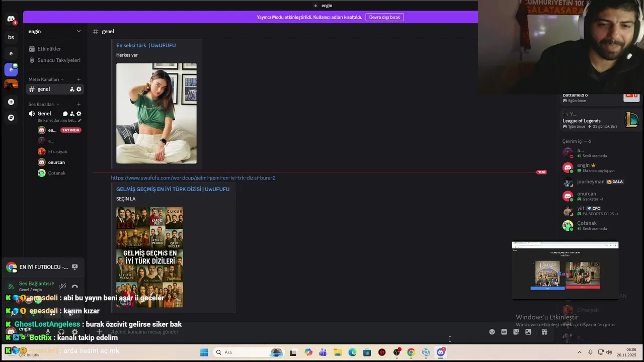The image size is (644, 362).
Task: Open the Discover servers compass icon
Action: tap(11, 118)
